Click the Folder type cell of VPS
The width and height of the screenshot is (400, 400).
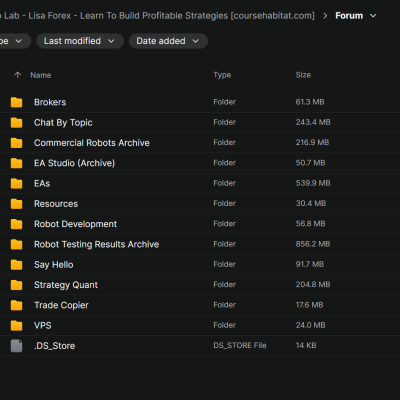(224, 325)
